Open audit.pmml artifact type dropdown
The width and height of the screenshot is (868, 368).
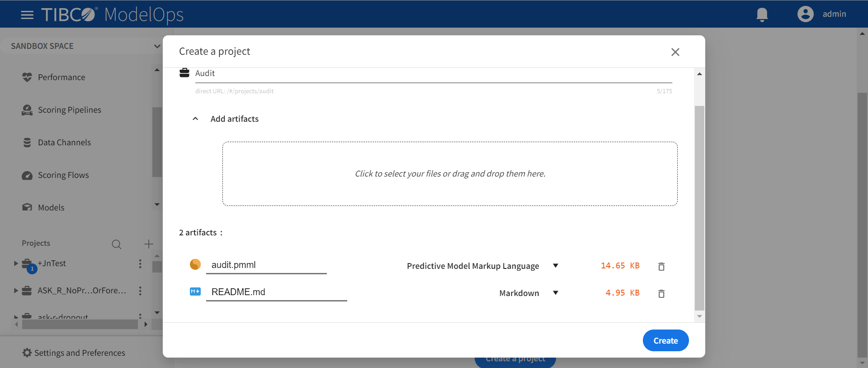(556, 266)
